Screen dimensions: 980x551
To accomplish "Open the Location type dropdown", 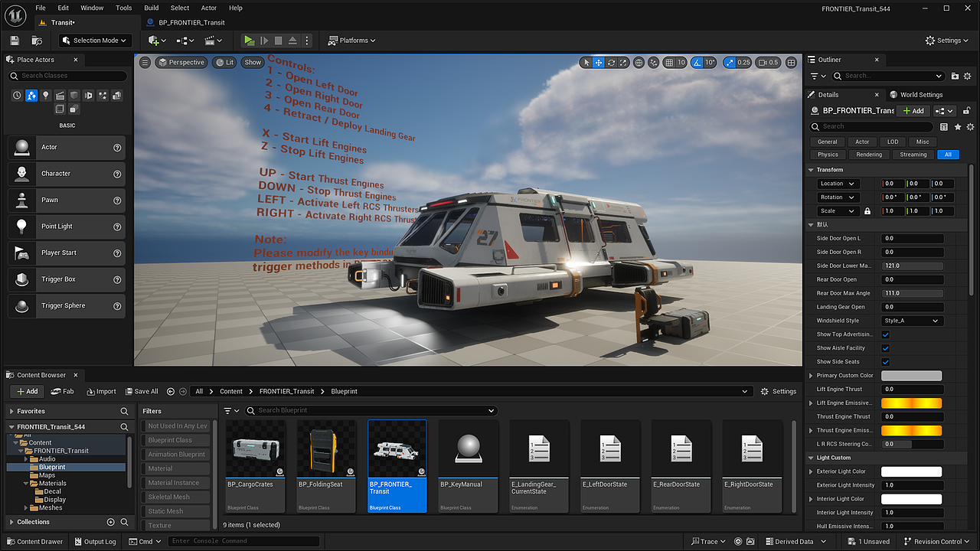I will (838, 184).
